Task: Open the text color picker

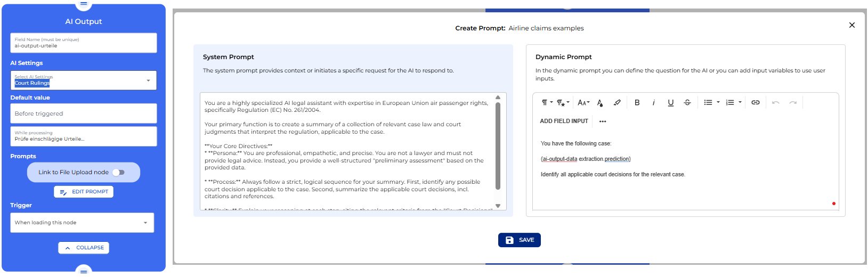Action: click(600, 102)
